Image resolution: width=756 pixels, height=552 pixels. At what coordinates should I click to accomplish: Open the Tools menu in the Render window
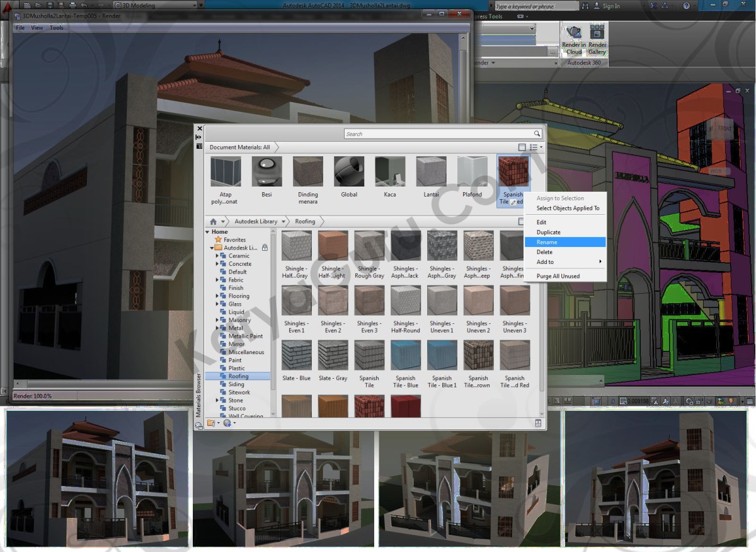coord(56,28)
